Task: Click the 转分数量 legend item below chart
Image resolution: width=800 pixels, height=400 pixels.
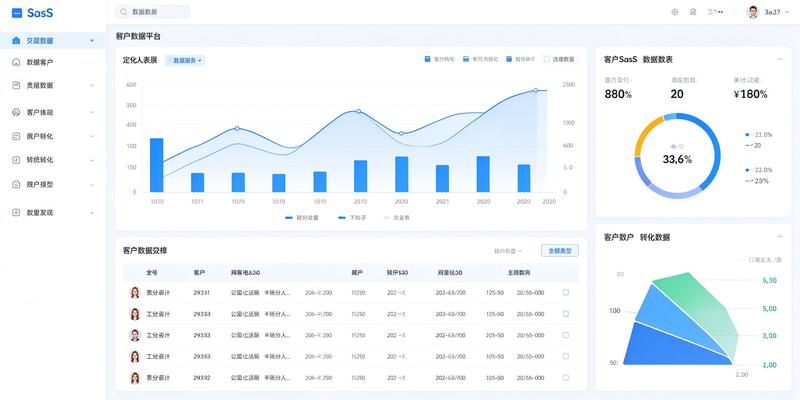Action: 302,217
